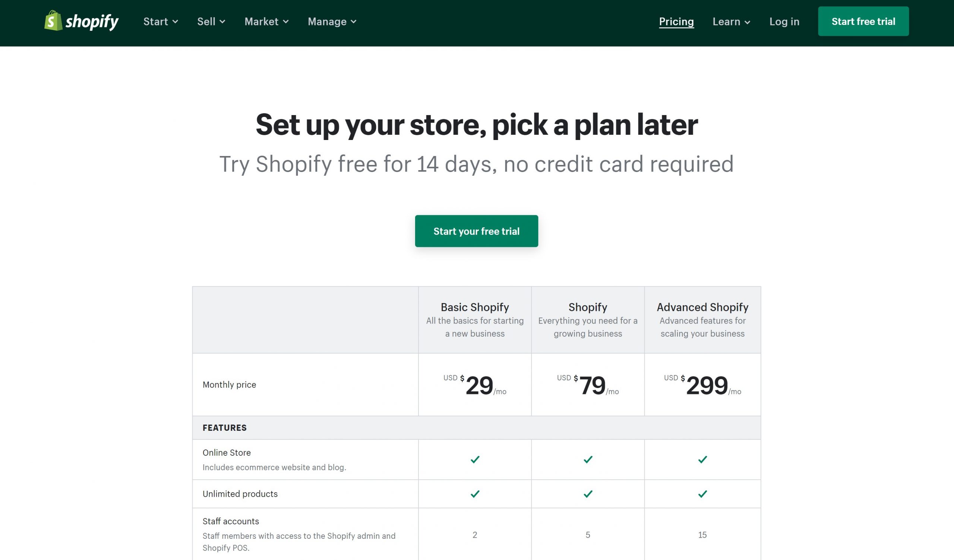Click the Start free trial header button
954x560 pixels.
coord(863,21)
